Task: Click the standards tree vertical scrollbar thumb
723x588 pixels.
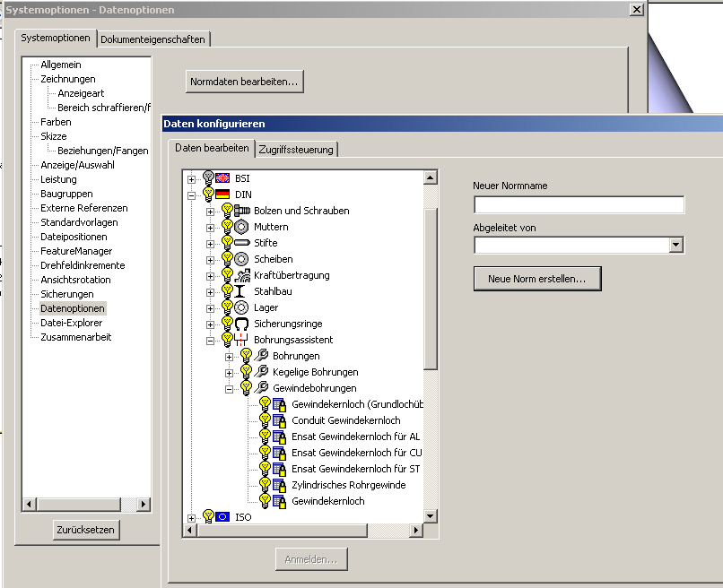Action: tap(430, 289)
